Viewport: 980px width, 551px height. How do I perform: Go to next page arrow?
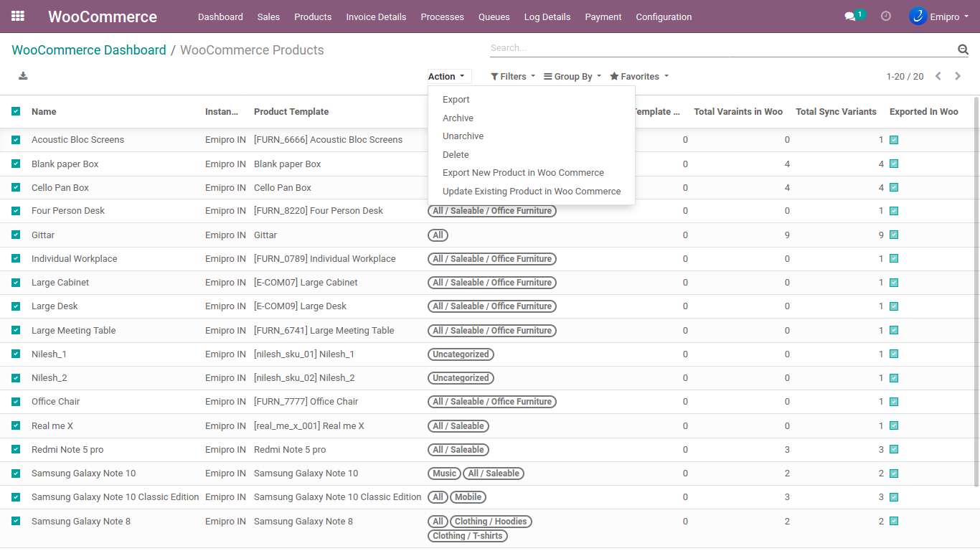click(x=958, y=76)
